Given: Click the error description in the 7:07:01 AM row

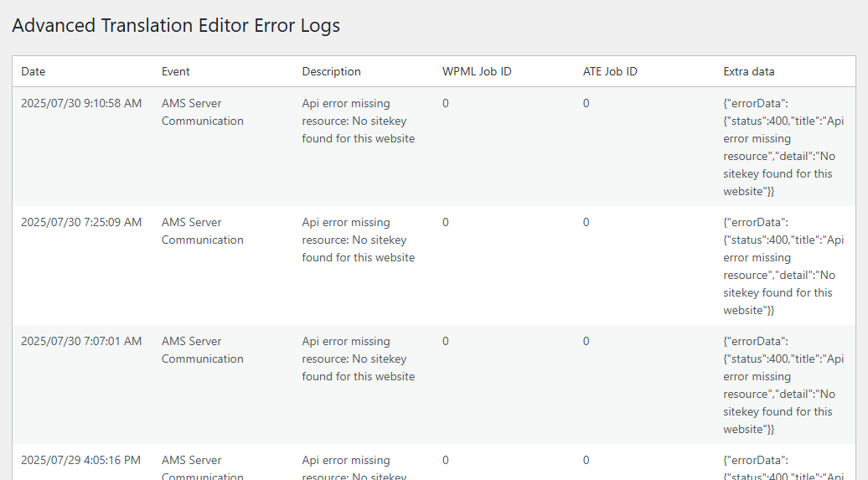Looking at the screenshot, I should [358, 359].
